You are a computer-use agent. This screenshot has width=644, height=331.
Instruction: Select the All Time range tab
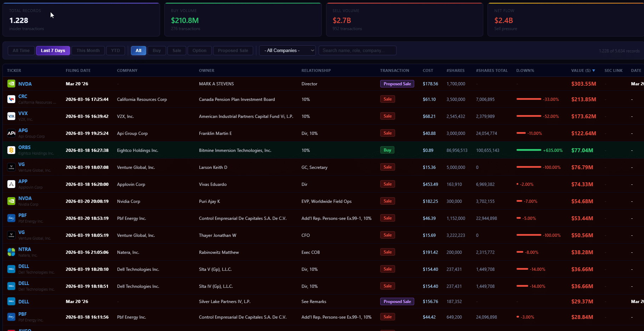tap(21, 51)
